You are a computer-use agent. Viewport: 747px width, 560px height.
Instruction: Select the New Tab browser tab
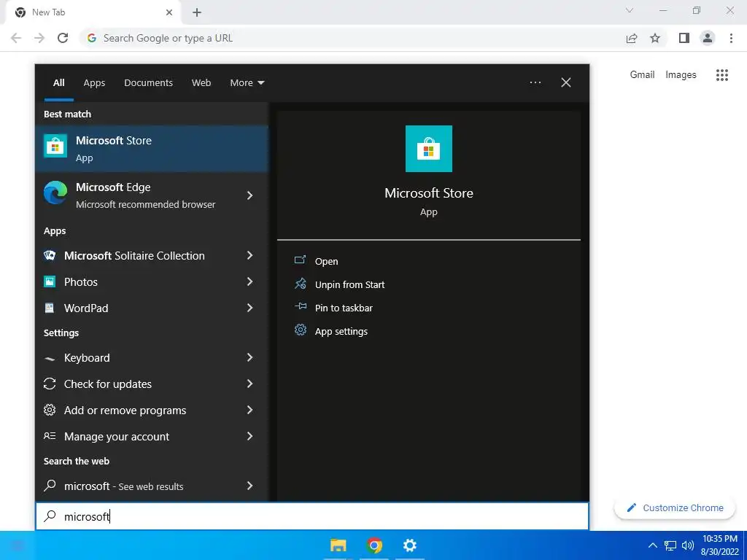(93, 12)
